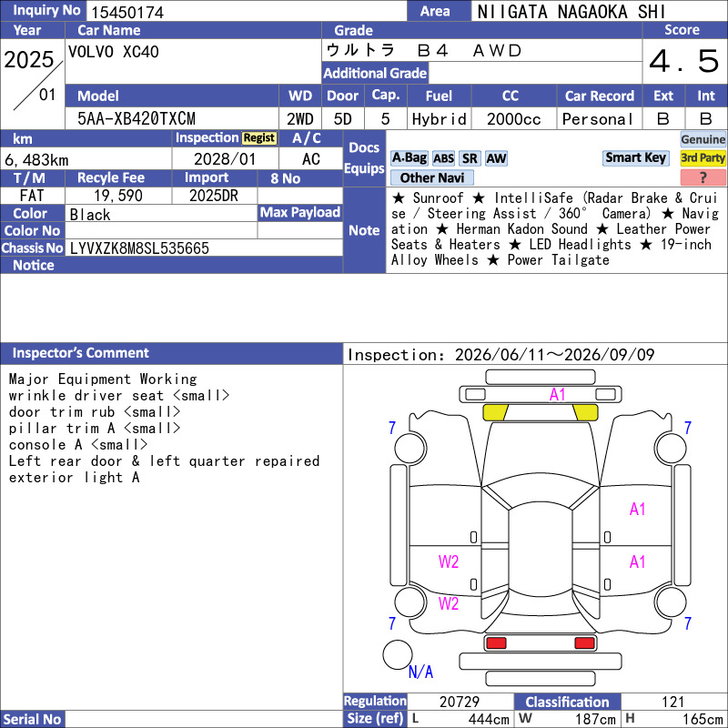Click the 7 beside the rear-right wheel
This screenshot has height=728, width=728.
pyautogui.click(x=688, y=623)
